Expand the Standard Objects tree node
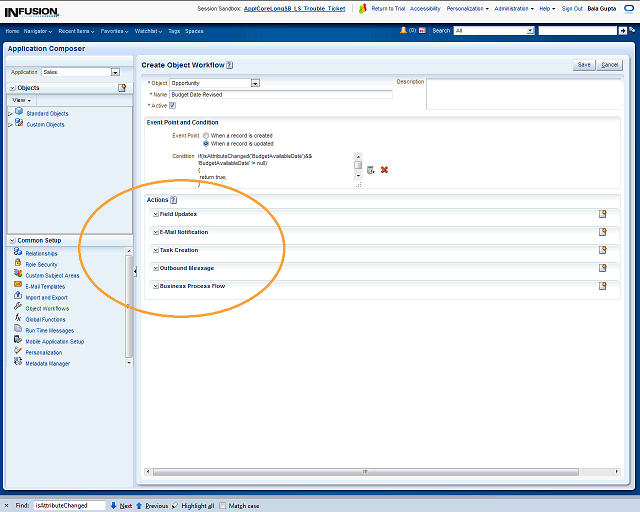 [10, 114]
